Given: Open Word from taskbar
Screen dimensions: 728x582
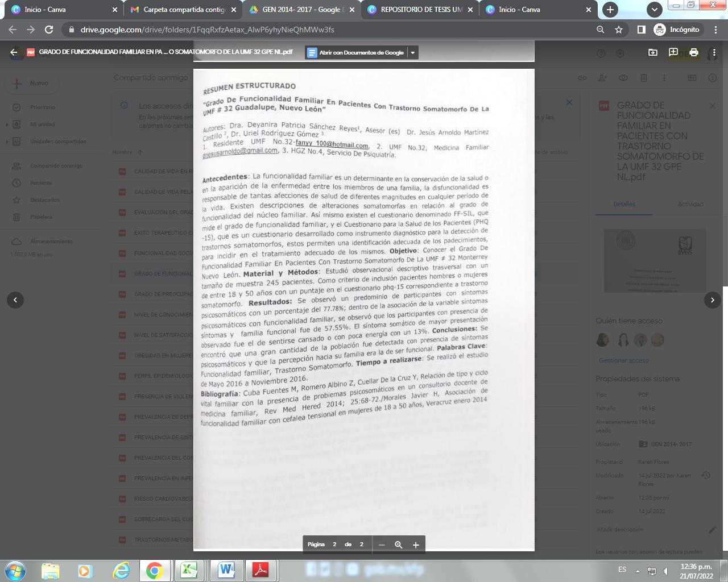Looking at the screenshot, I should coord(226,570).
